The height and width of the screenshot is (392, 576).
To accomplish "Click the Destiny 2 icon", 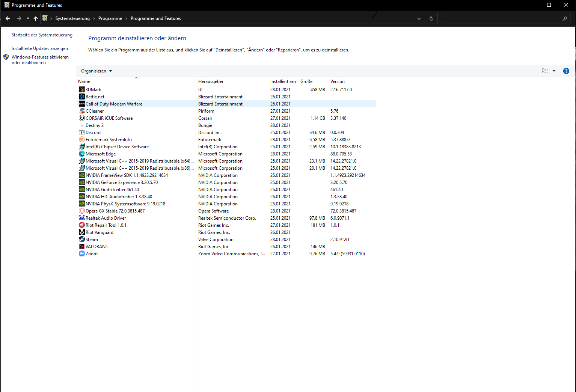I will [x=81, y=125].
